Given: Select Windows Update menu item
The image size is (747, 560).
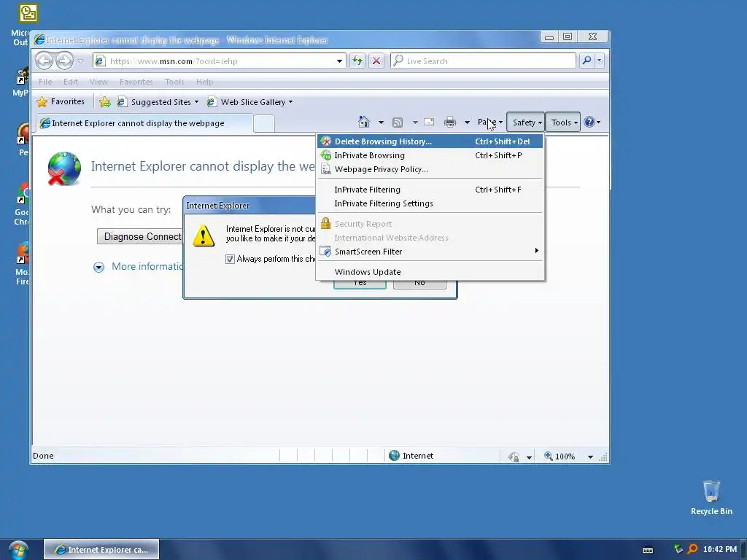Looking at the screenshot, I should 430,272.
